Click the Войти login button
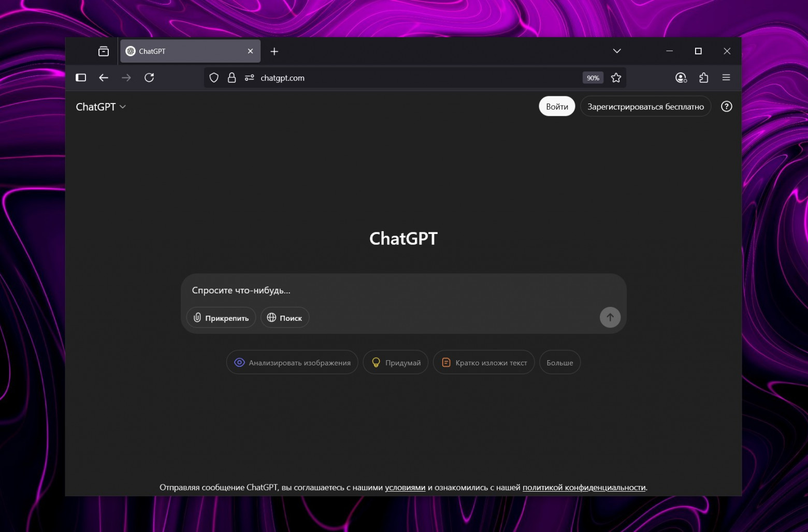Image resolution: width=808 pixels, height=532 pixels. (x=557, y=107)
